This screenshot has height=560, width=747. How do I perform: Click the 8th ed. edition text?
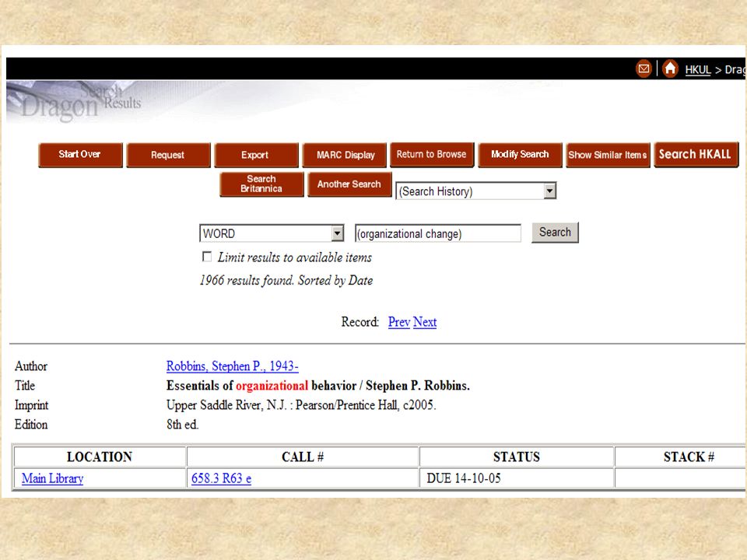point(182,425)
